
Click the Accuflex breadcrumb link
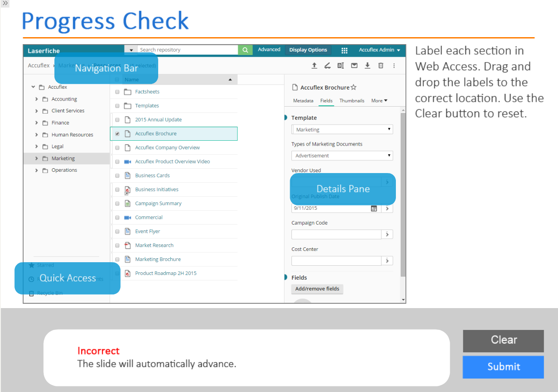[39, 66]
